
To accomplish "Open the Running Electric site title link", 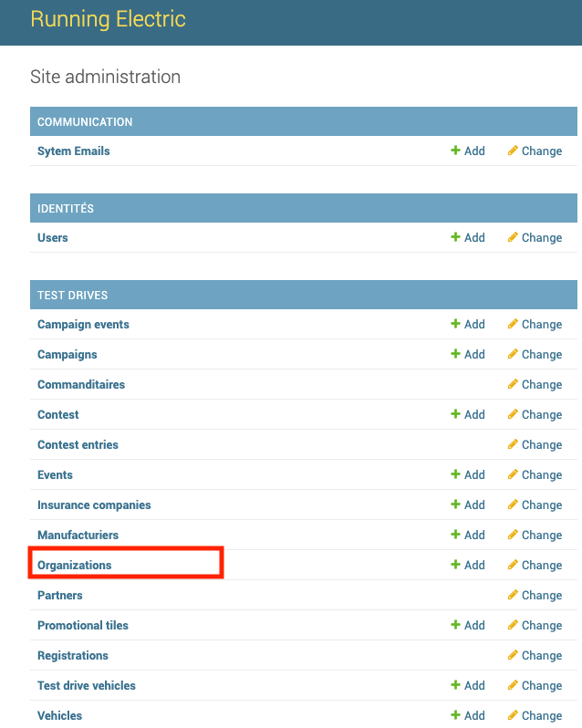I will click(109, 19).
